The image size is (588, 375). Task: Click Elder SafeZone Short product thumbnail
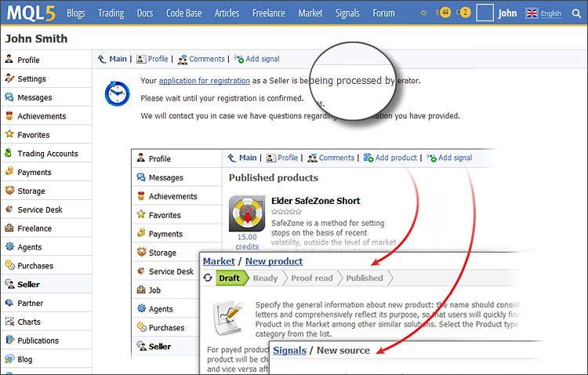pos(247,213)
